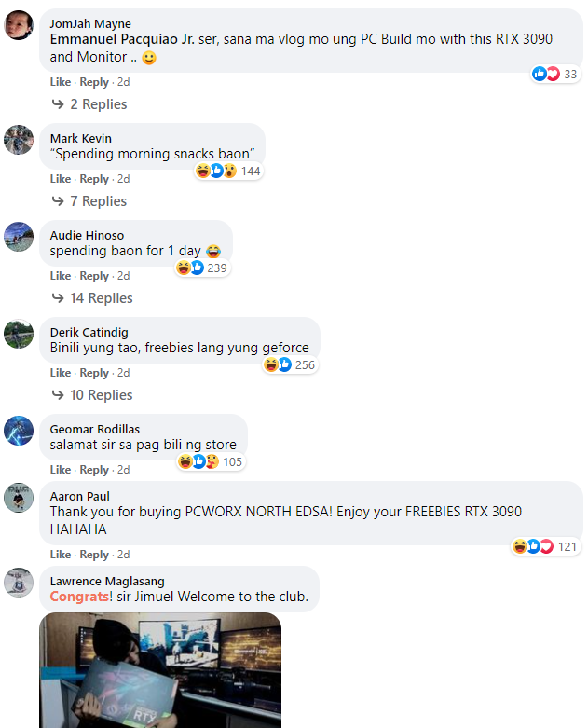Screen dimensions: 588x728
Task: Open Mark Kevin's avatar
Action: tap(19, 140)
